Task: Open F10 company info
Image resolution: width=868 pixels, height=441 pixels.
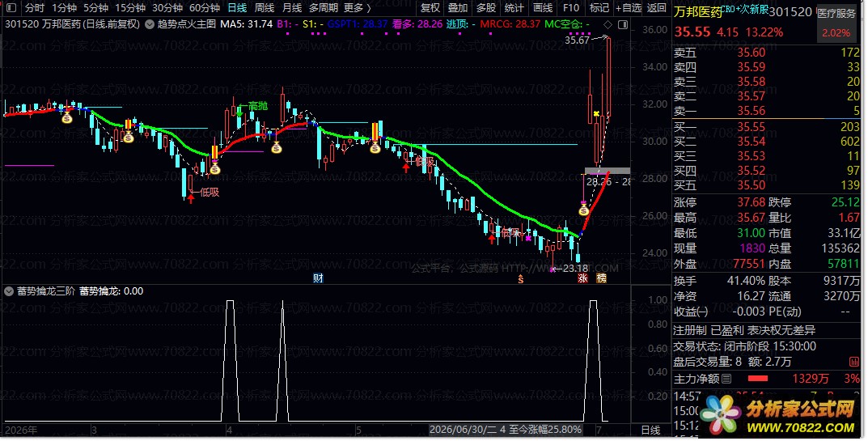Action: 571,8
